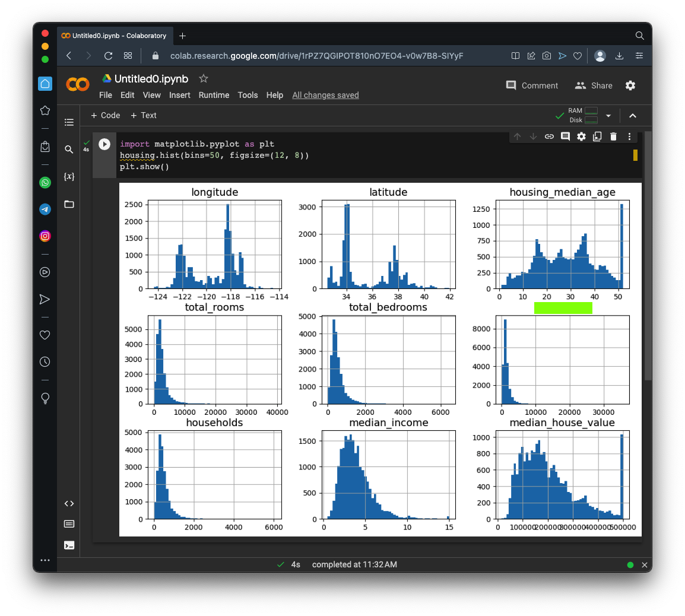Toggle the heart bookmark in address bar
The image size is (685, 616).
[577, 56]
